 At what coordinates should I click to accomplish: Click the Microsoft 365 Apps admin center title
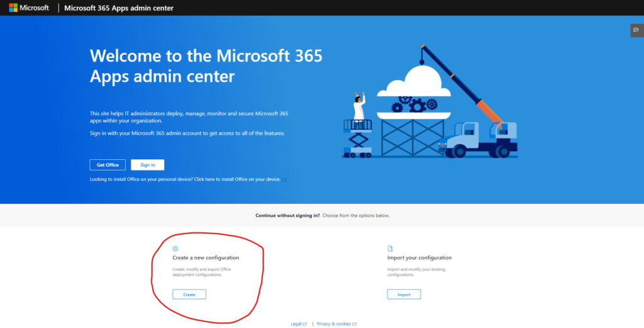coord(119,8)
